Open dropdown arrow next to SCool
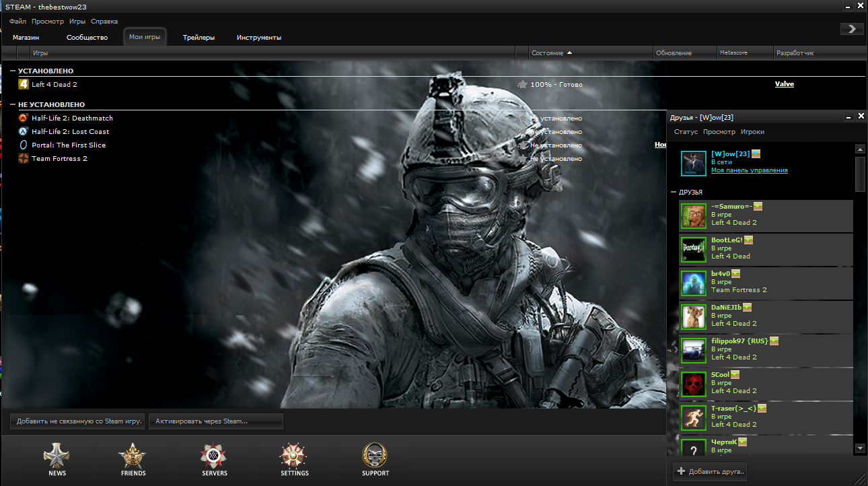Viewport: 868px width, 486px height. (735, 375)
